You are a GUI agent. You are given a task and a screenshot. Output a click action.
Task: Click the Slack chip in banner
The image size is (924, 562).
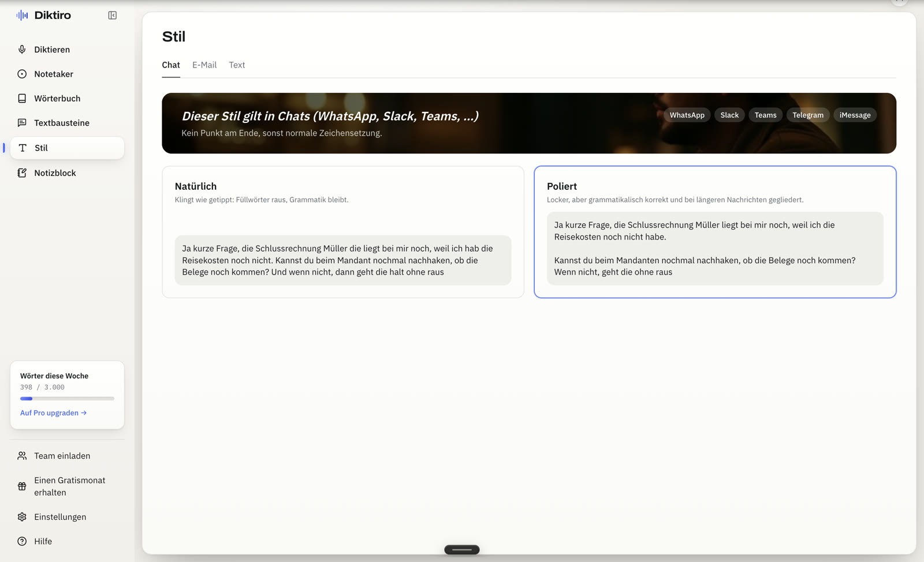tap(729, 115)
